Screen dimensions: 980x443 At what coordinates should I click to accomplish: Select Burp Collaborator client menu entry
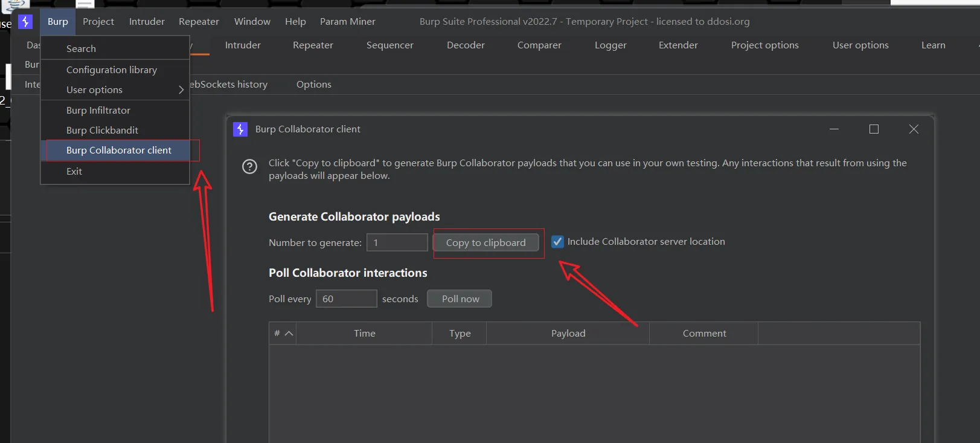(119, 150)
